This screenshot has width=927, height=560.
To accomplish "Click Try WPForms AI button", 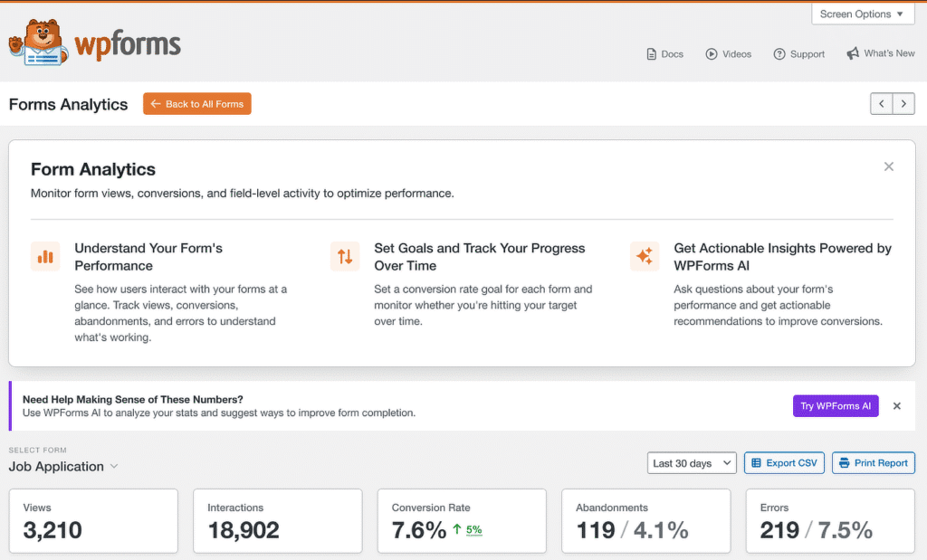I will [x=836, y=406].
